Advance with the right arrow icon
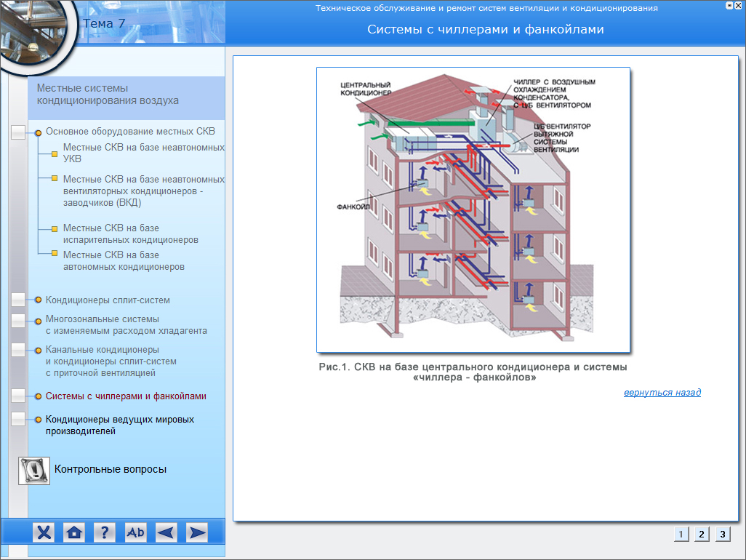This screenshot has height=560, width=746. pyautogui.click(x=197, y=532)
